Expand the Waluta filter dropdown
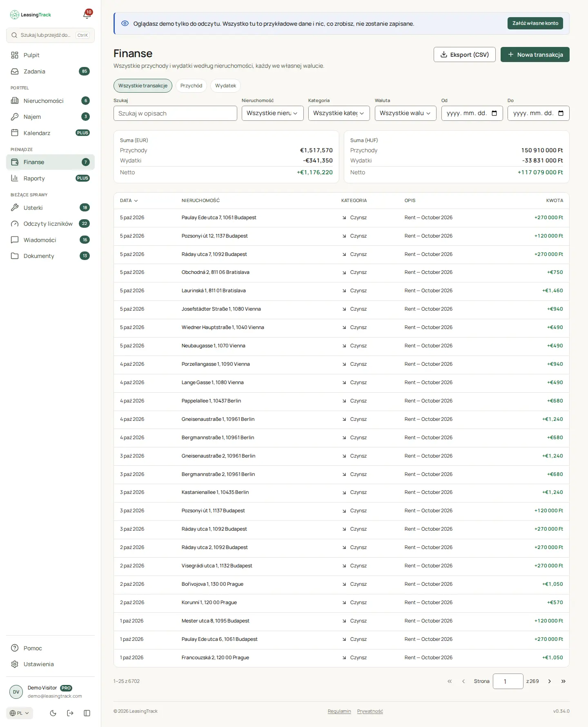Viewport: 588px width, 727px height. 405,113
